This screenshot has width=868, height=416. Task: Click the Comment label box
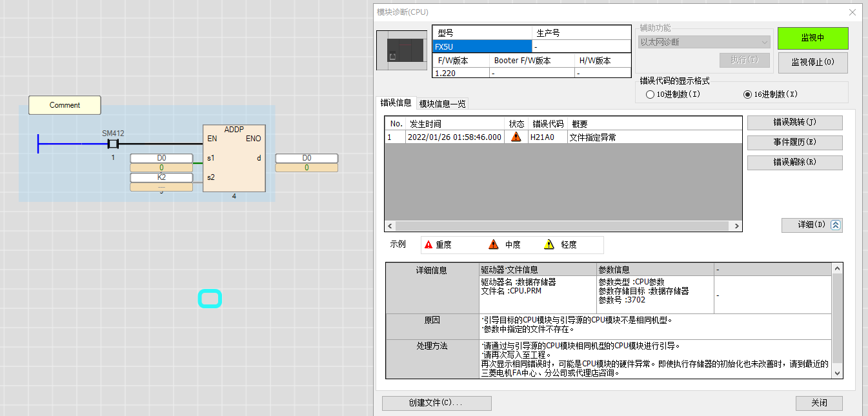[x=65, y=105]
